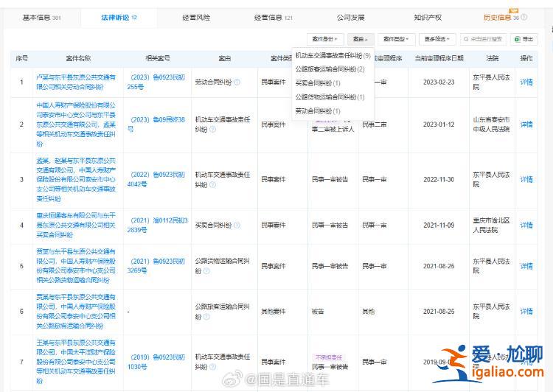This screenshot has height=392, width=553.
Task: Click info icon in 案由 cell of row 3
Action: [212, 184]
